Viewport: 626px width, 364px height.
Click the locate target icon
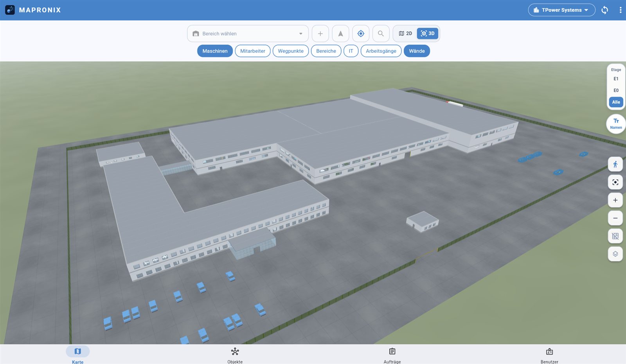click(x=361, y=34)
